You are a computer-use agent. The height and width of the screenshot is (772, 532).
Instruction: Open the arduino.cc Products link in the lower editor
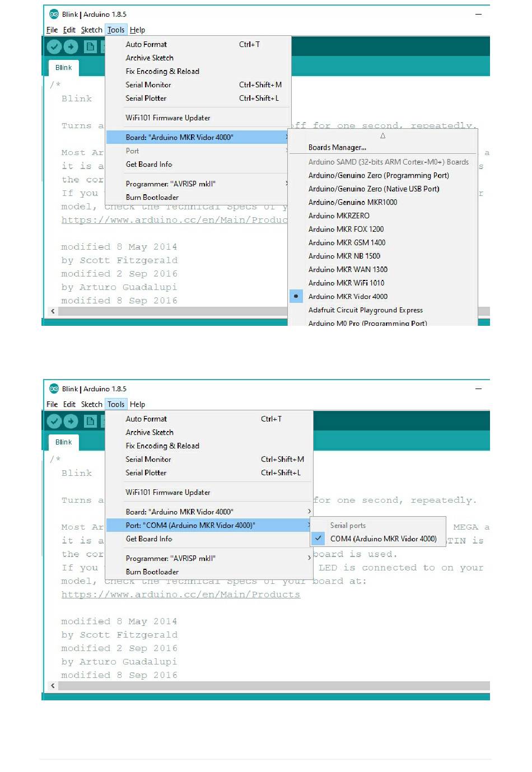(x=181, y=595)
